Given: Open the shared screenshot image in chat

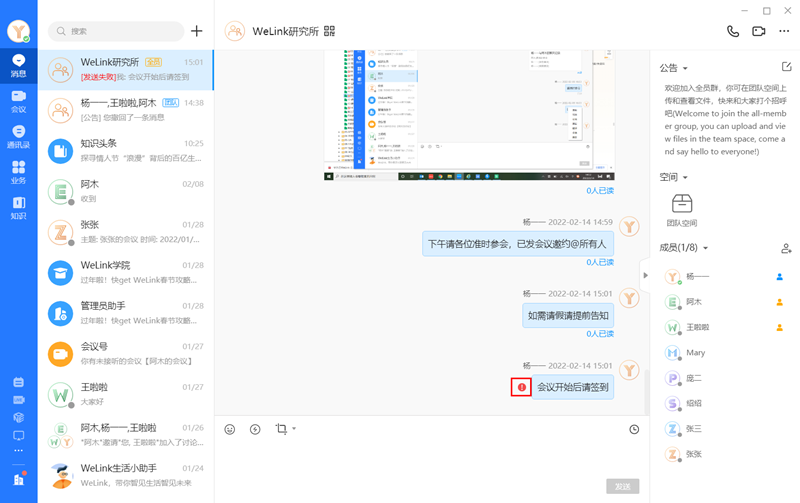Looking at the screenshot, I should point(469,115).
